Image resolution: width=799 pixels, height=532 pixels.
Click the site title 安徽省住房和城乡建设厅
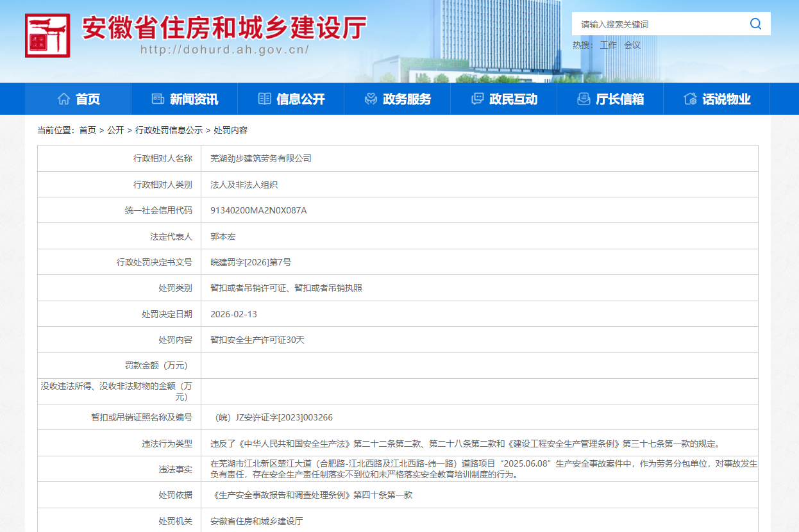point(224,28)
